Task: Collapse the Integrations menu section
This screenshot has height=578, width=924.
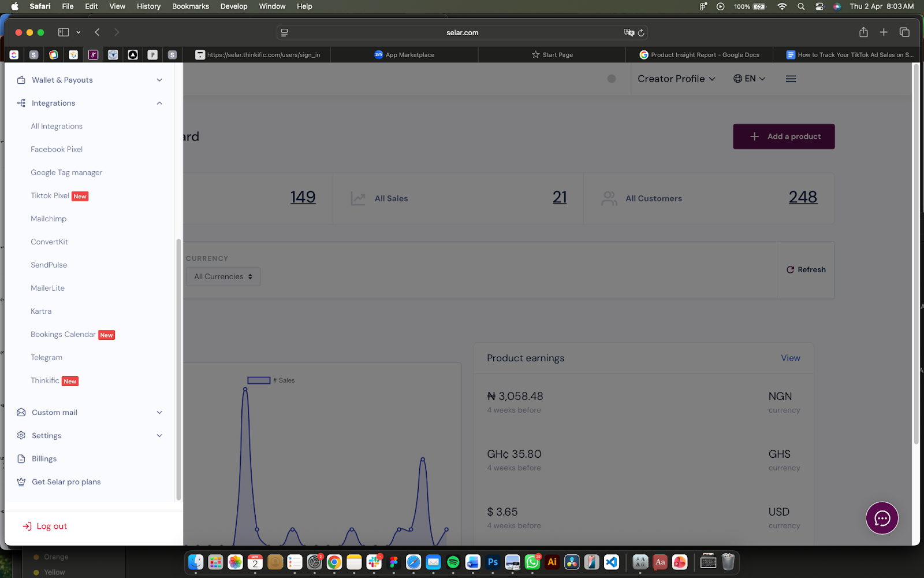Action: tap(159, 103)
